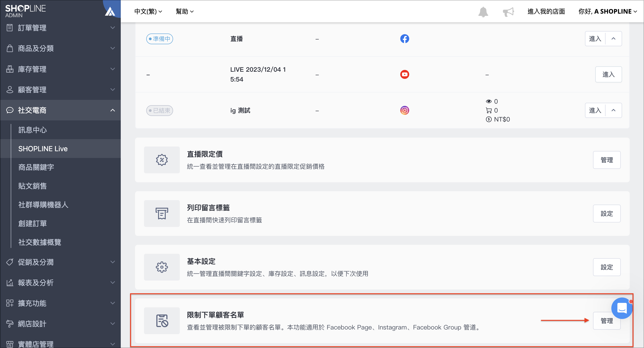Click the SHOPLINE ADMIN logo
The image size is (644, 348).
pos(25,11)
